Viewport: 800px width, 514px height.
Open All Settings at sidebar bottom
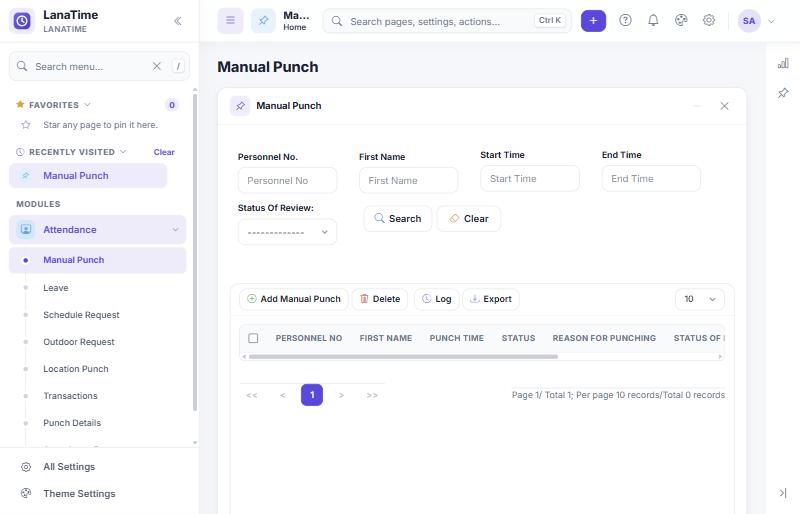coord(69,467)
